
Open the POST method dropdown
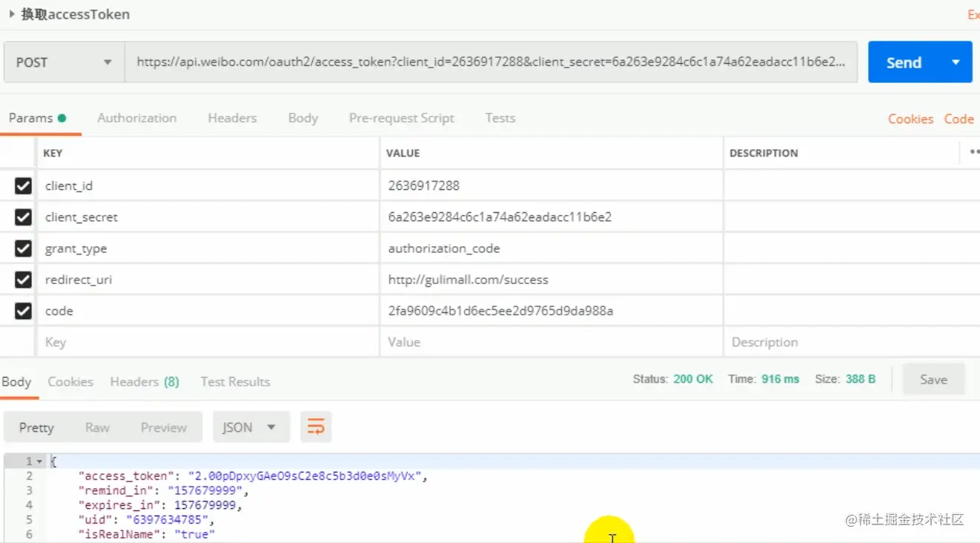coord(64,62)
